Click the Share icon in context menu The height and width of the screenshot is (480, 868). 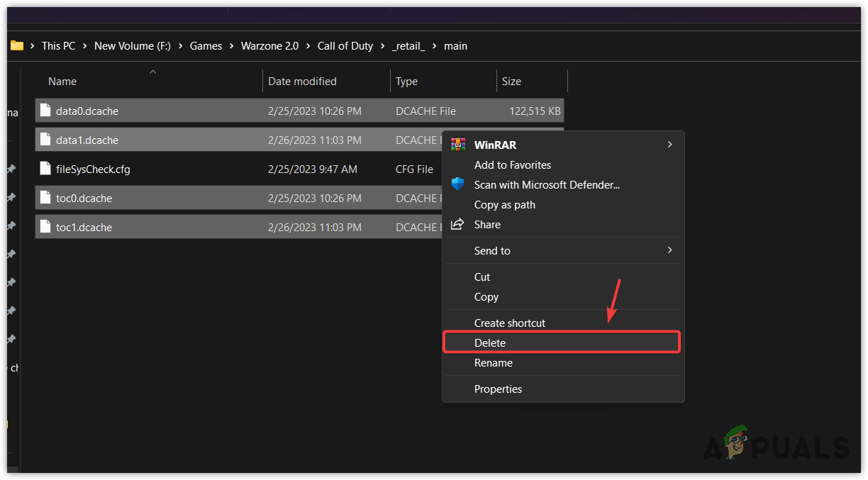click(x=457, y=224)
